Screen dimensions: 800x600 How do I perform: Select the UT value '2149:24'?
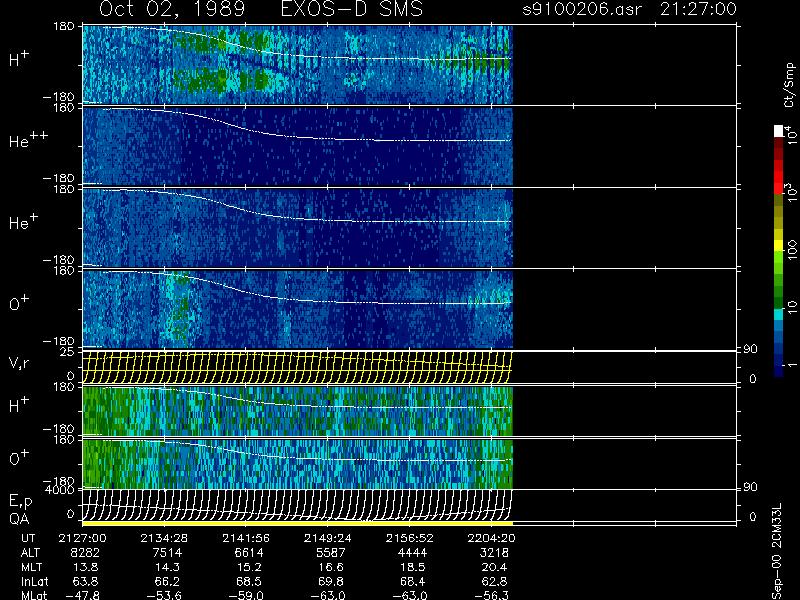tap(328, 538)
